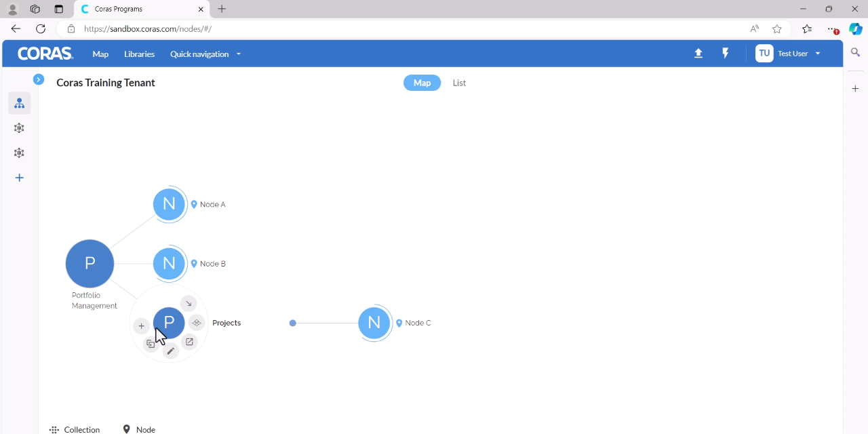Open the Copilot icon

856,28
